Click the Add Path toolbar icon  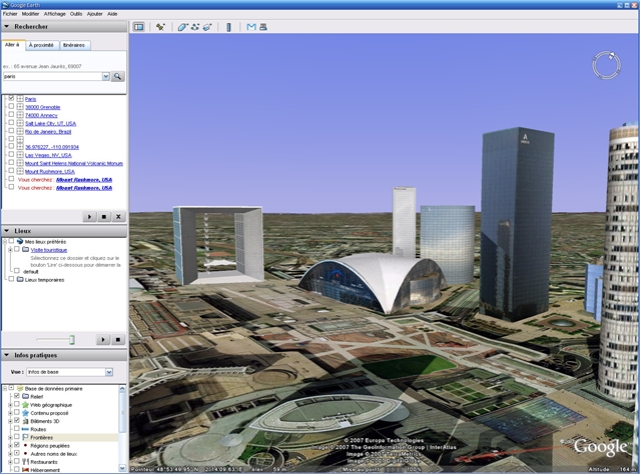tap(195, 27)
